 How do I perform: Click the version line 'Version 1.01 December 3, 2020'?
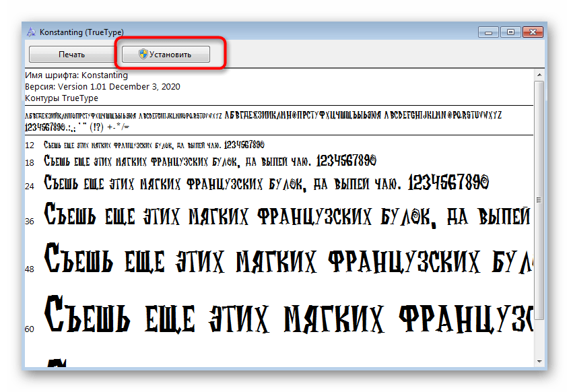102,87
